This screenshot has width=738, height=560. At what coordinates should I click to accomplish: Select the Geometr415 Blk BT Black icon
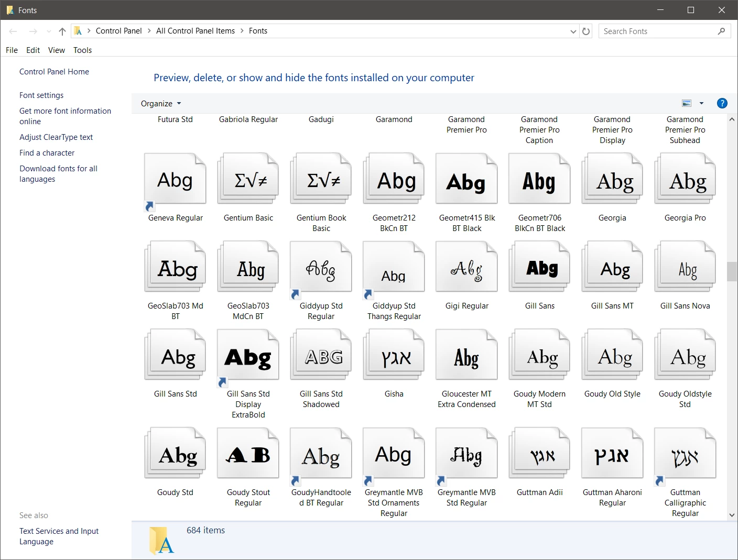466,179
